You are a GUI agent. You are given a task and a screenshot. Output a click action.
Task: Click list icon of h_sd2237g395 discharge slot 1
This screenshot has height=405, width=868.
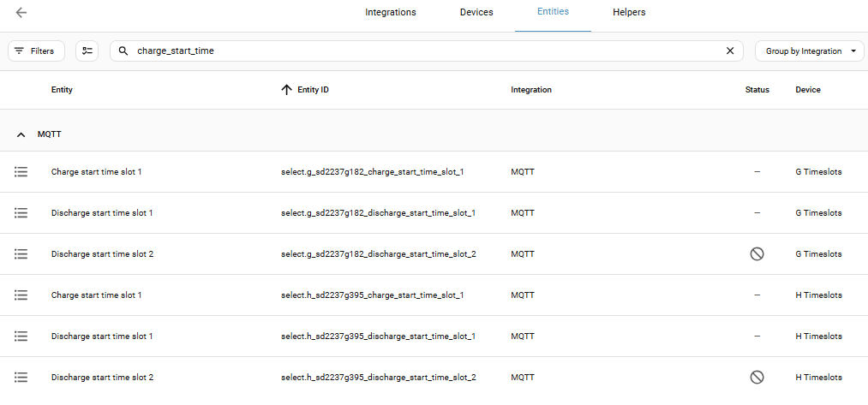coord(21,336)
